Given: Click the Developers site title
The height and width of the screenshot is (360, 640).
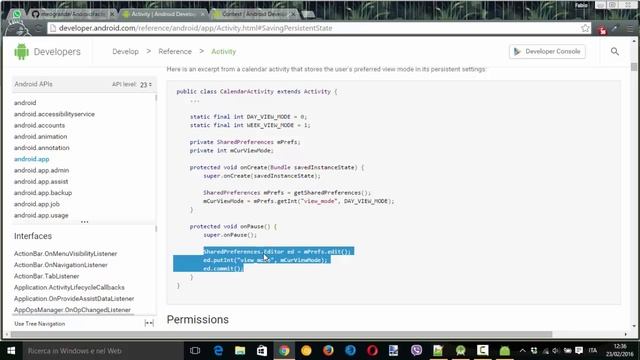Looking at the screenshot, I should 57,52.
